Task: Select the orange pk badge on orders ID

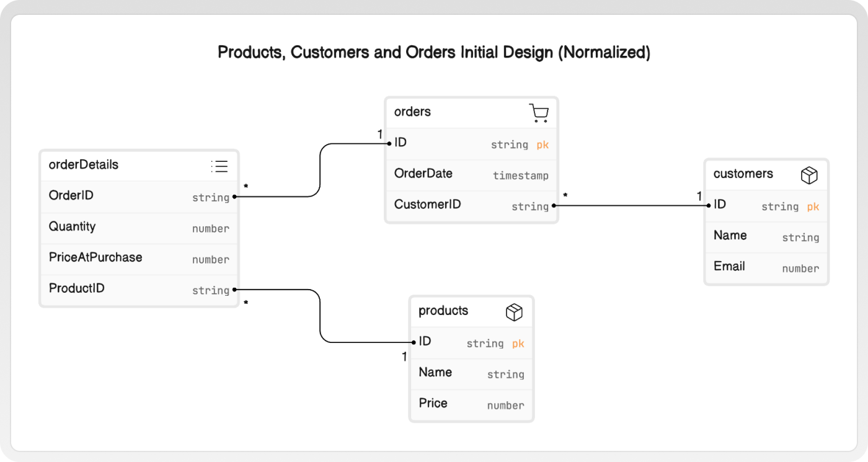Action: coord(542,144)
